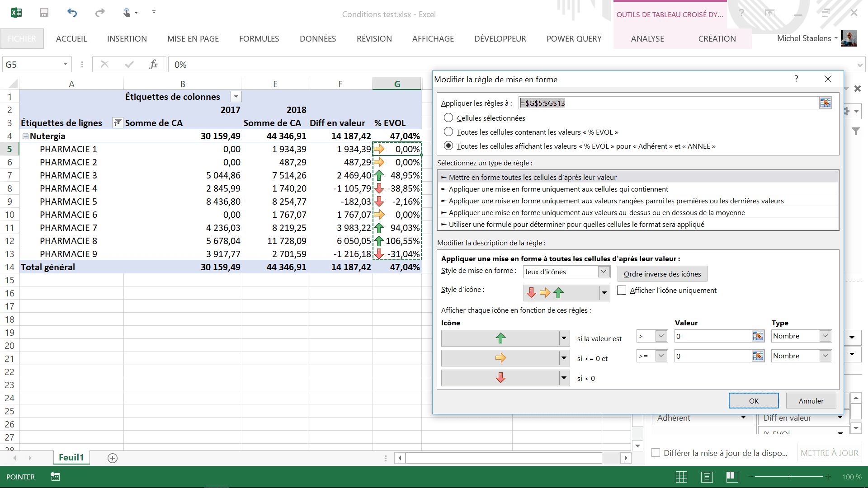Click the zoom slider in status bar
This screenshot has height=488, width=868.
pos(789,477)
